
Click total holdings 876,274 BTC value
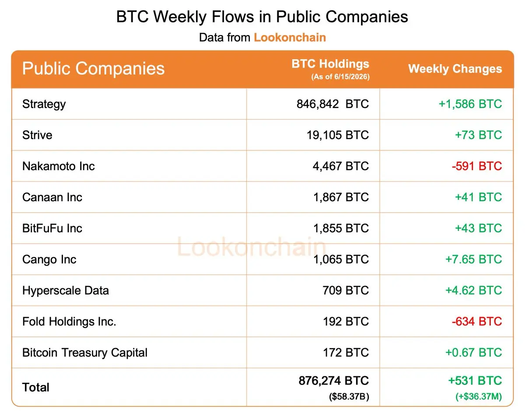[x=334, y=381]
